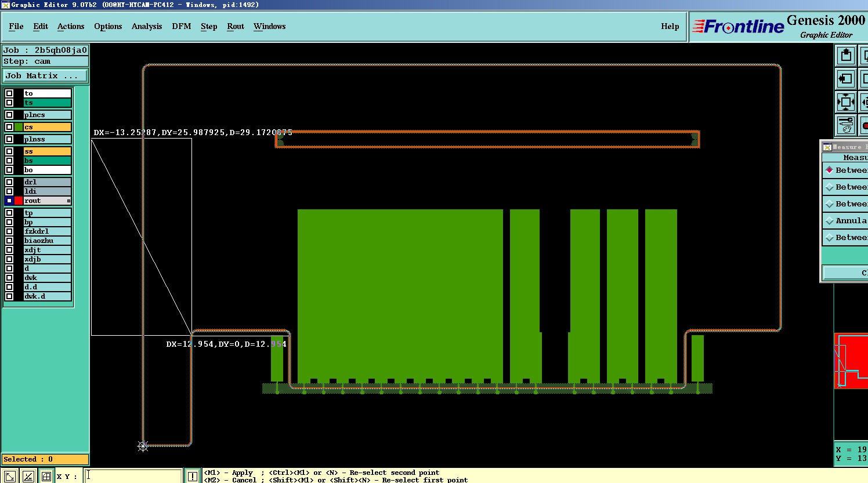The image size is (868, 483).
Task: Open the Step menu
Action: click(209, 26)
